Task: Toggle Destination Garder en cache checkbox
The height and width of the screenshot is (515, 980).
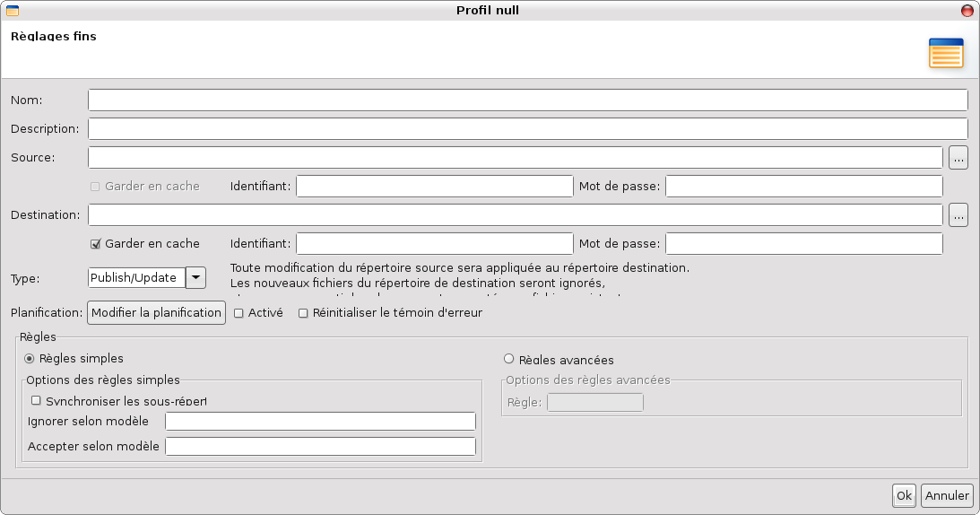Action: pyautogui.click(x=96, y=244)
